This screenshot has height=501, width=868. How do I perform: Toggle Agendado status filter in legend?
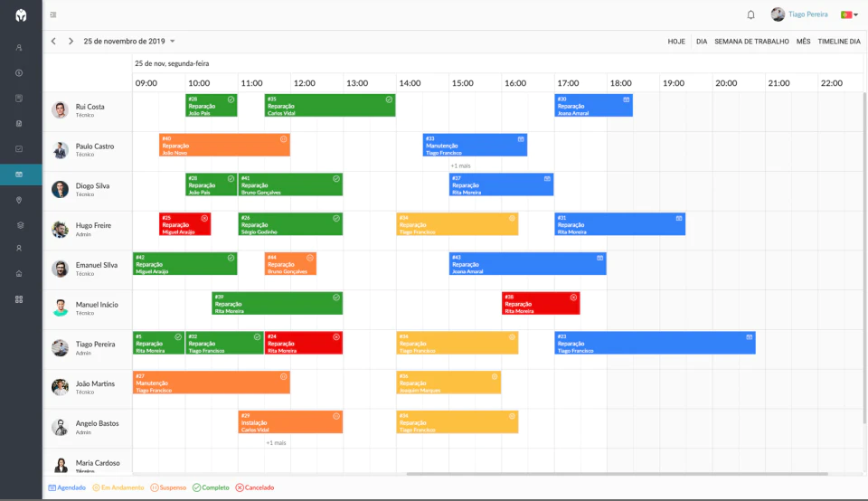[x=67, y=487]
